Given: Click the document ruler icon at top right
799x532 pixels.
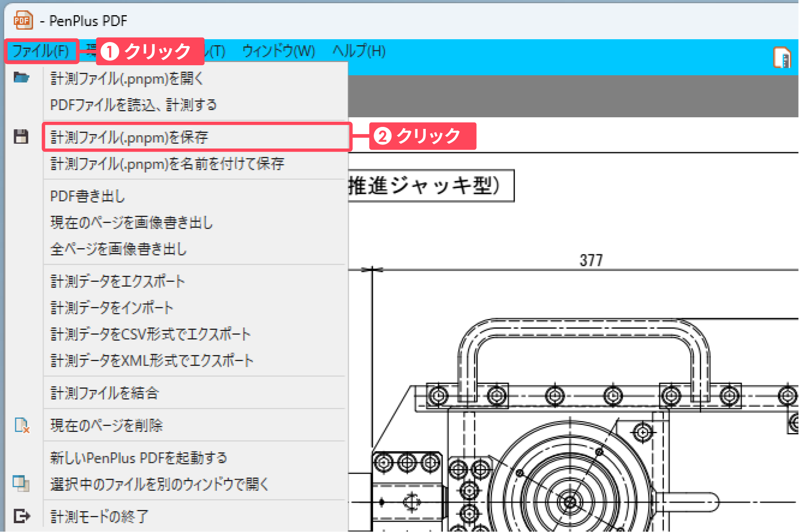Looking at the screenshot, I should pyautogui.click(x=782, y=57).
